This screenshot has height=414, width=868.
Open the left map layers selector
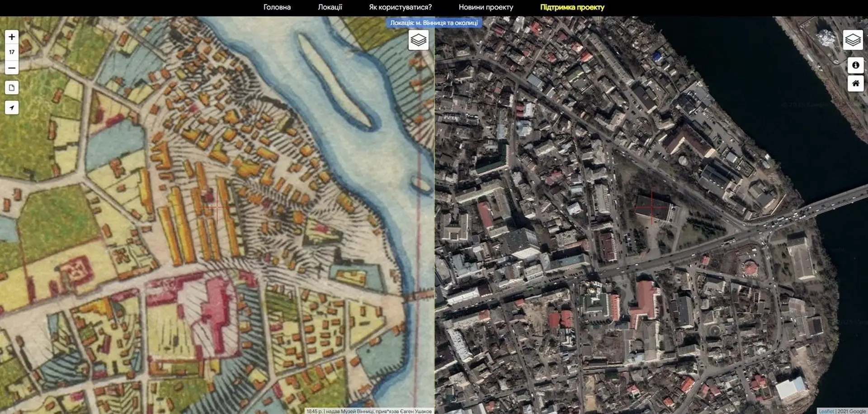[x=419, y=40]
